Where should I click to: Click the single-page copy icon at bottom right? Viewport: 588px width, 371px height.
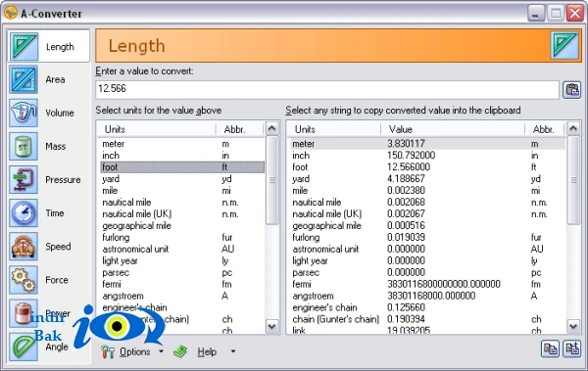tap(550, 348)
